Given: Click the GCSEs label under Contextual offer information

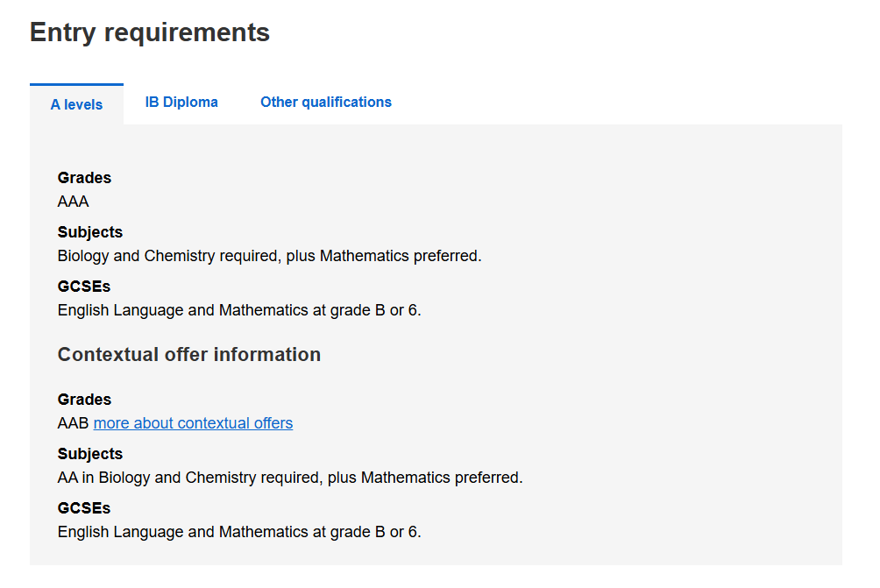Looking at the screenshot, I should click(x=83, y=508).
